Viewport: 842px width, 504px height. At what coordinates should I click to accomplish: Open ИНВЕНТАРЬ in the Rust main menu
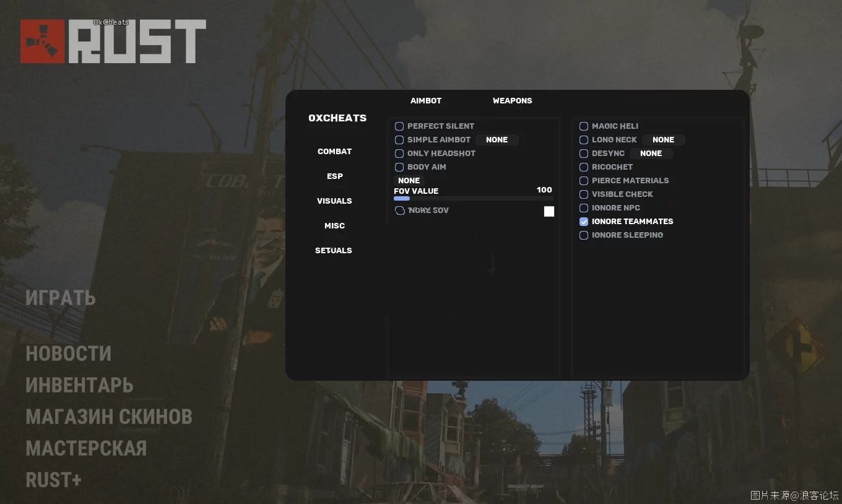coord(79,385)
